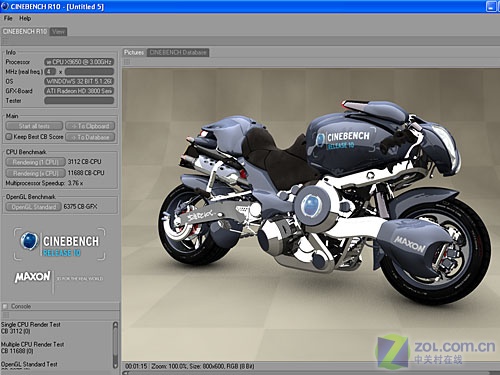Click the To Clipboard button

pyautogui.click(x=90, y=126)
